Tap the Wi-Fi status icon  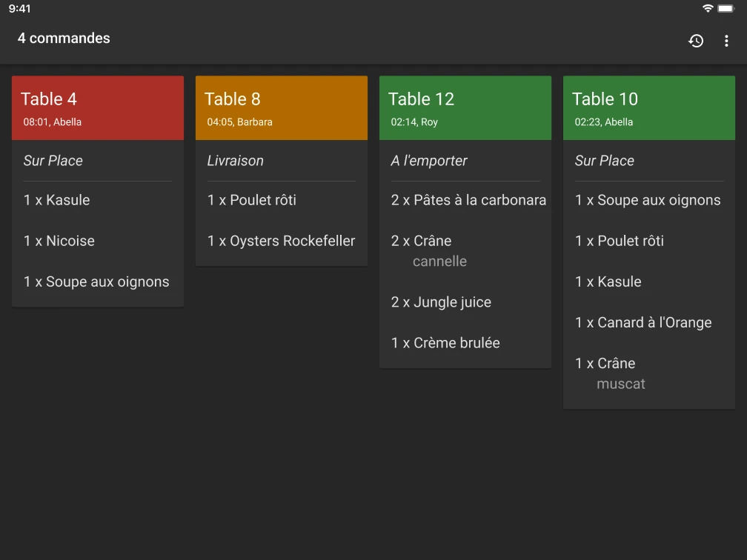708,8
